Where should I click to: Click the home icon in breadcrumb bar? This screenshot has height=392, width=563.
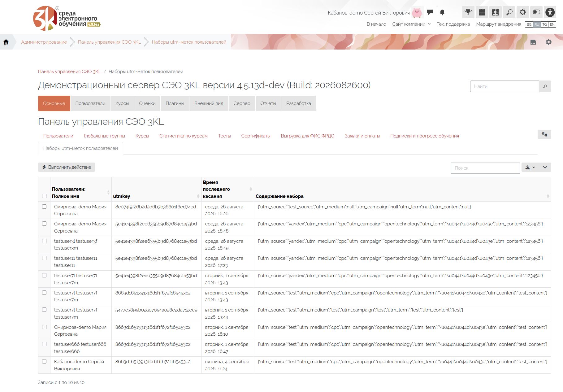[6, 42]
